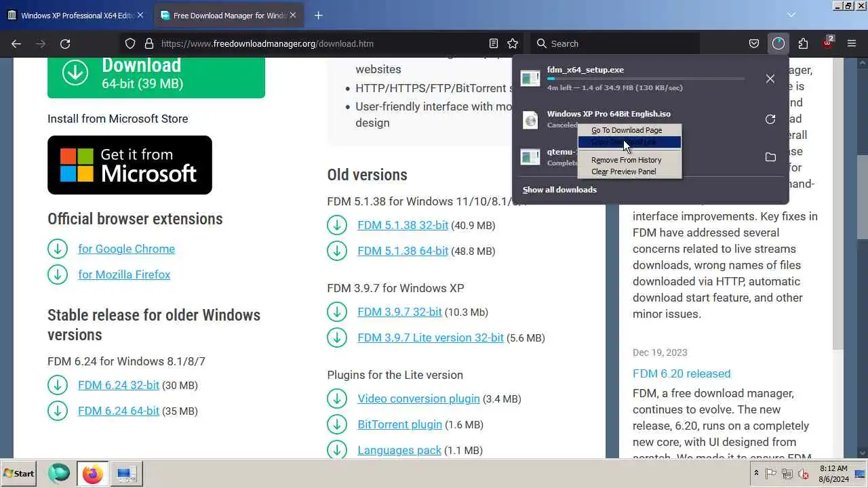Open the Save to Pocket icon
This screenshot has width=868, height=488.
point(753,43)
